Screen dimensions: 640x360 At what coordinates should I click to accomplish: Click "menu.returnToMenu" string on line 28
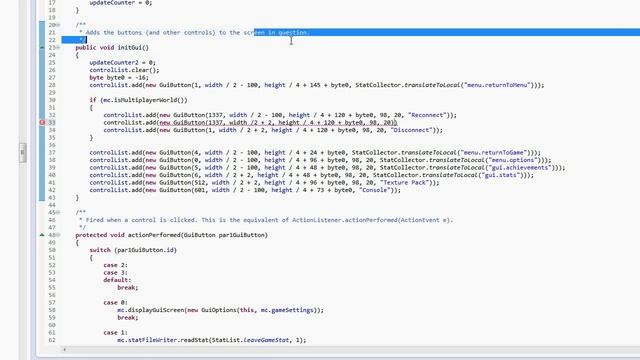point(498,85)
